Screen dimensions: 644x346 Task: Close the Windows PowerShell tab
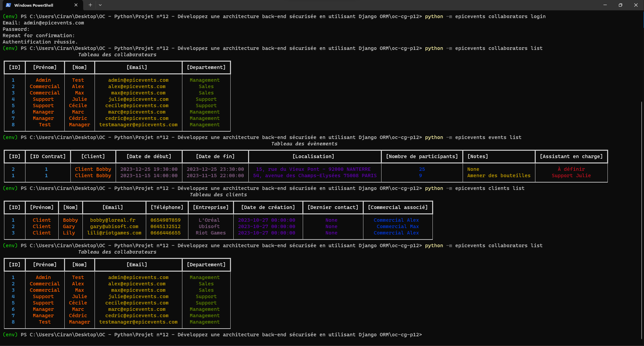(x=76, y=5)
